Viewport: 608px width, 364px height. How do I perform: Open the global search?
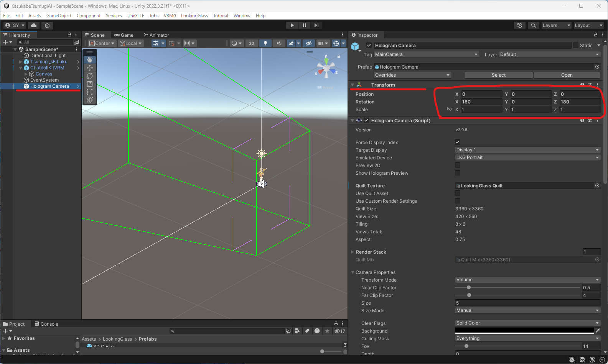(x=533, y=25)
